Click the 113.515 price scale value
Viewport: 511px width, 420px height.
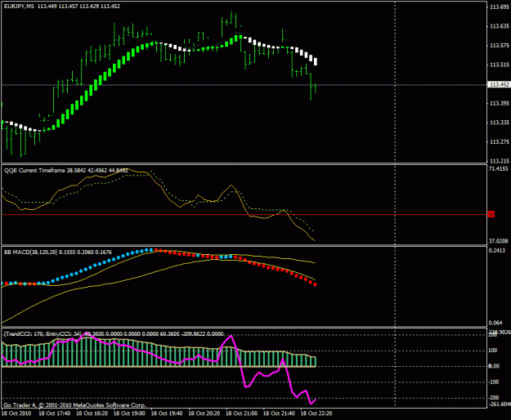tap(500, 65)
